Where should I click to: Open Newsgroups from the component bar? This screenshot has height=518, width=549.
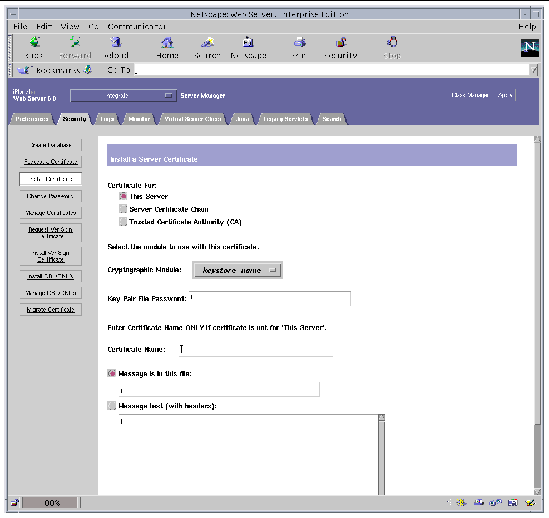pyautogui.click(x=495, y=503)
